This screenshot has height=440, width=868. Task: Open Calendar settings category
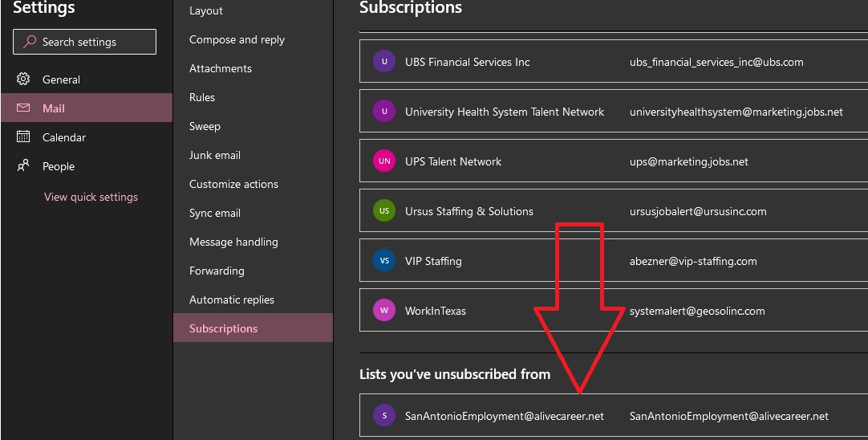[x=87, y=136]
